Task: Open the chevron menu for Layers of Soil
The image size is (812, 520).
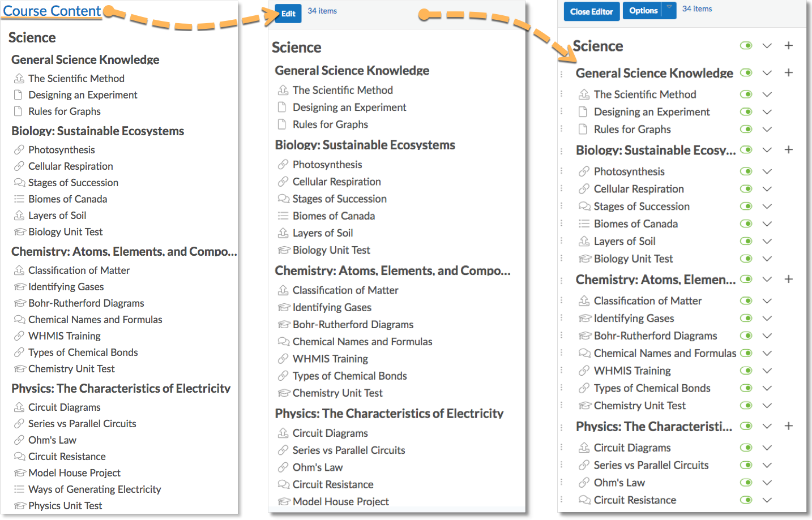Action: 767,242
